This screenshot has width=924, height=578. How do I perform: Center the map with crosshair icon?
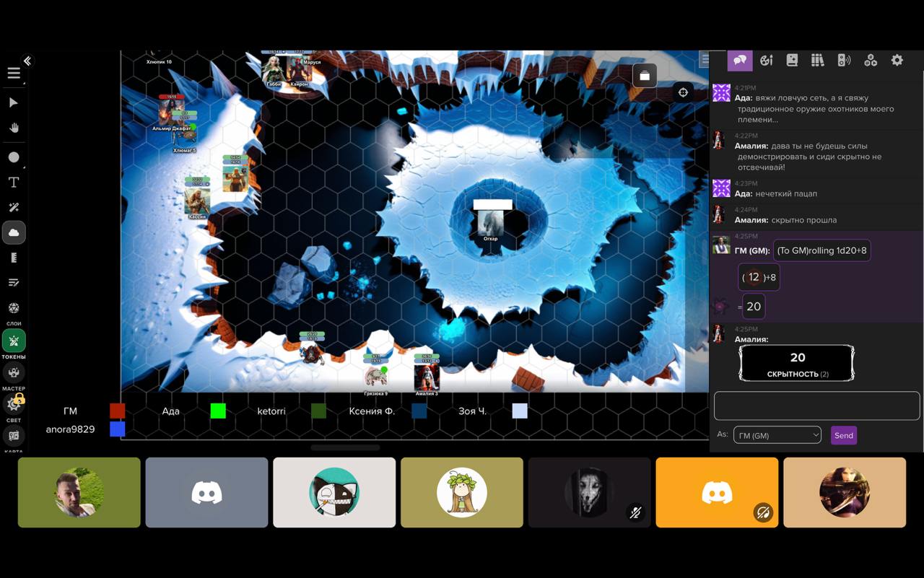683,92
